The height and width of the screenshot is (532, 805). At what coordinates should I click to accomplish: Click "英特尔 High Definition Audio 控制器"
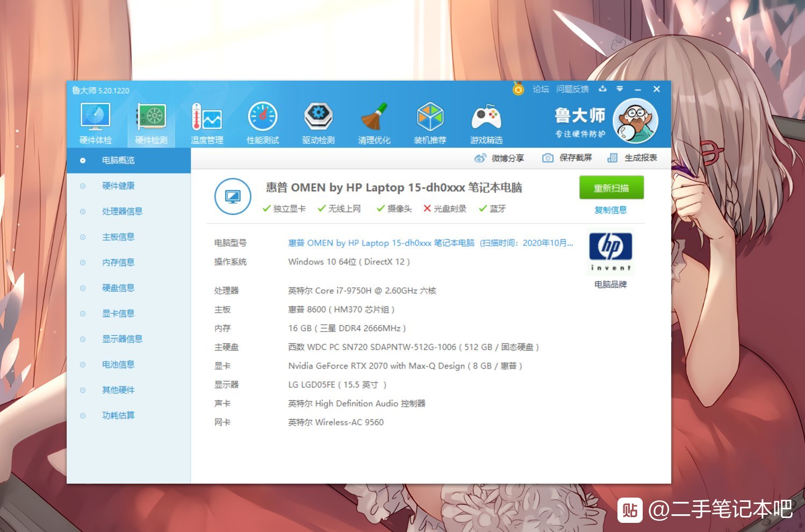357,404
